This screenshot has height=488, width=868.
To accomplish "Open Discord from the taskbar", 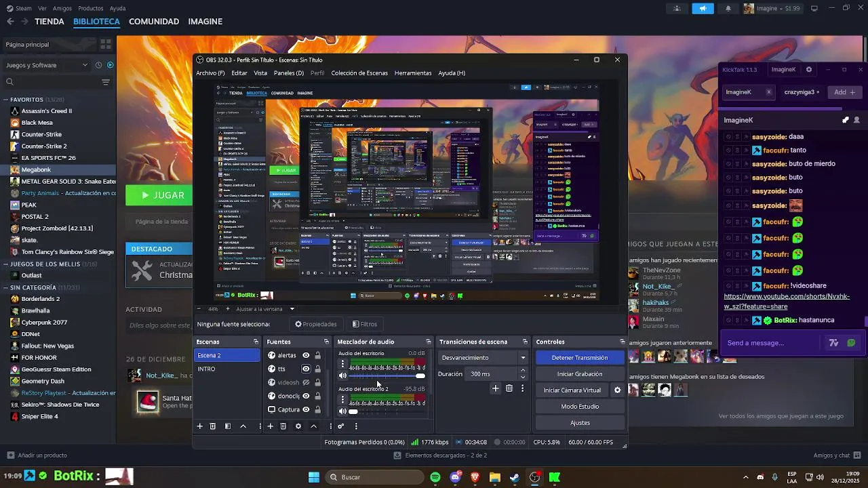I will click(455, 477).
